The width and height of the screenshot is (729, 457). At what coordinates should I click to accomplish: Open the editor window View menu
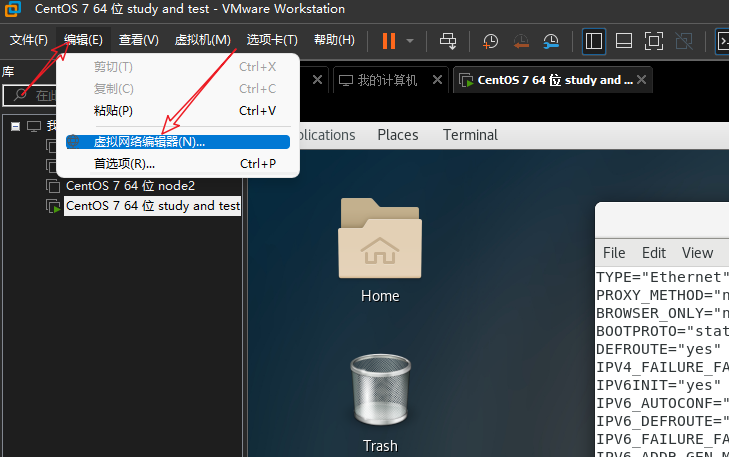click(697, 253)
